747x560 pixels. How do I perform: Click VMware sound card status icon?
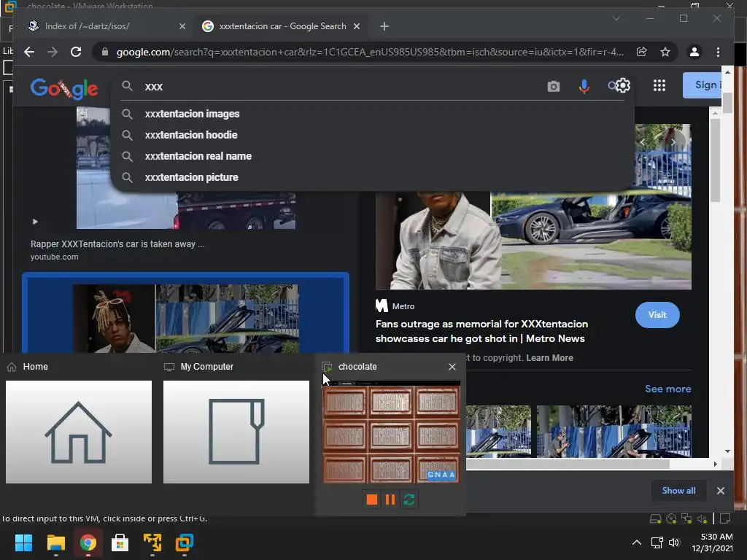pyautogui.click(x=702, y=519)
